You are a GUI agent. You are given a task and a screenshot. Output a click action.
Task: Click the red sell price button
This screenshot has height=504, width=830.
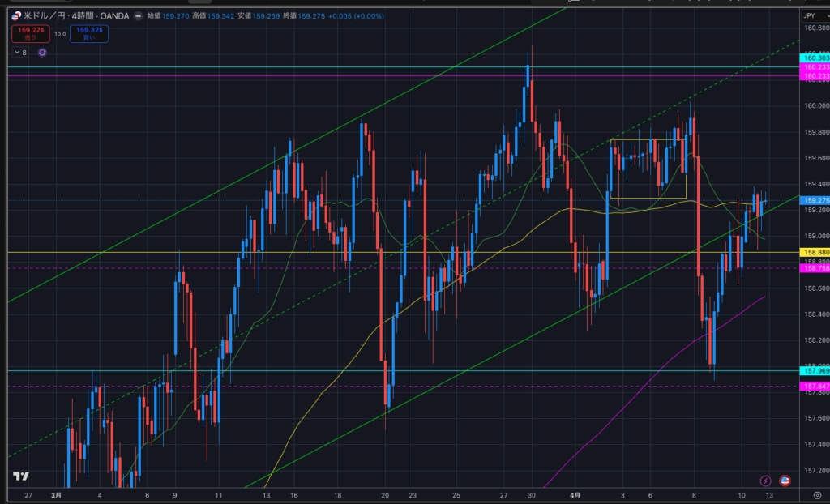[28, 34]
